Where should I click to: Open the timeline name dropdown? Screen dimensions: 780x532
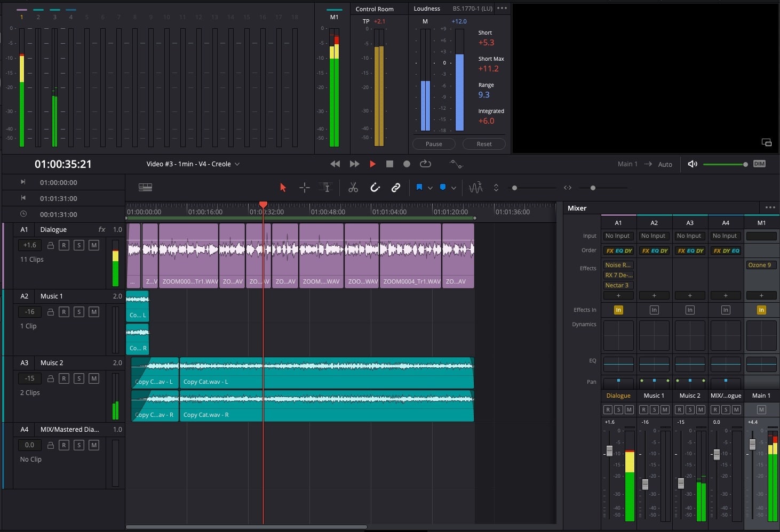tap(237, 164)
